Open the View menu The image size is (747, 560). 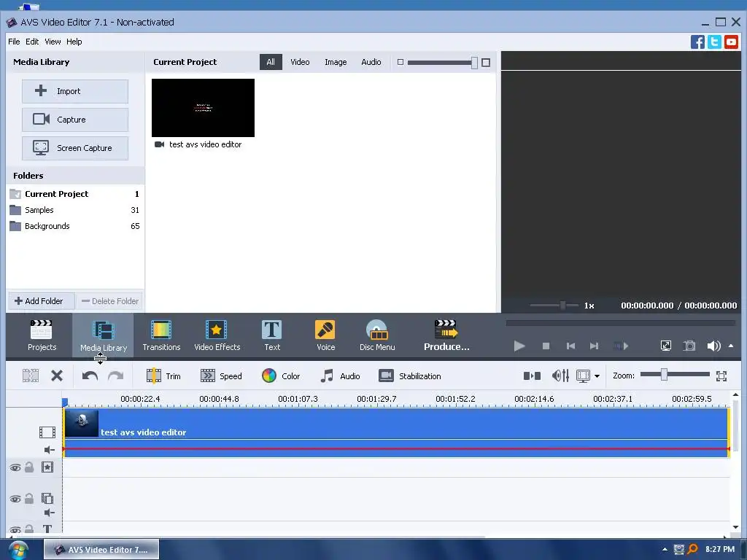tap(53, 42)
